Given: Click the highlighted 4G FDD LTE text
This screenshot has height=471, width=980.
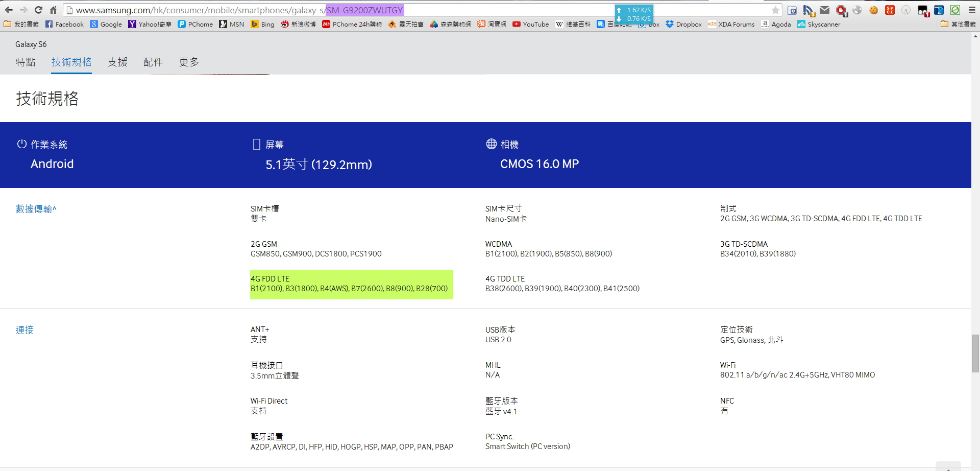Looking at the screenshot, I should 351,284.
